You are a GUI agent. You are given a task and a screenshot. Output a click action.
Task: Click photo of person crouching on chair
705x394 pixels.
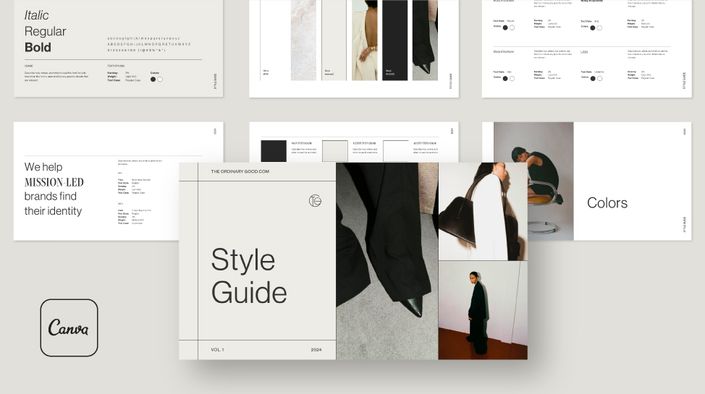coord(534,181)
